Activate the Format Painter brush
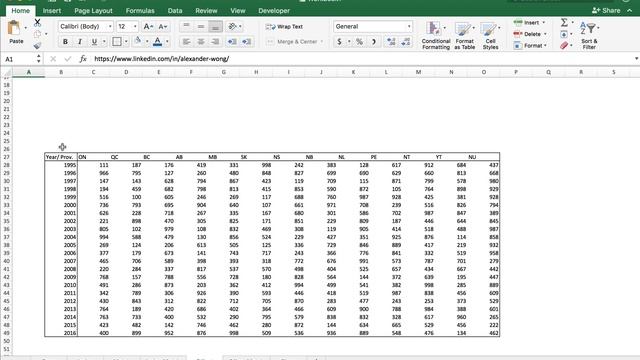This screenshot has width=640, height=360. coord(37,45)
